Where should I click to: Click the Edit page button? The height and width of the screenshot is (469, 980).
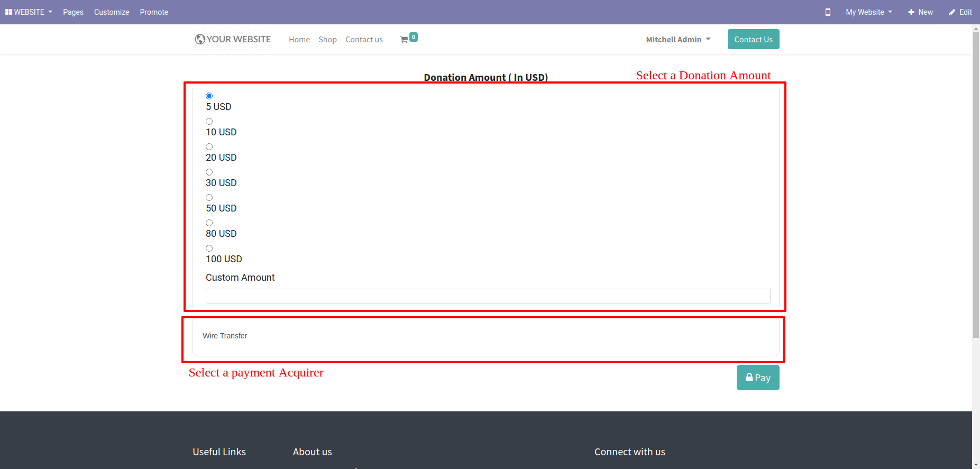click(960, 12)
